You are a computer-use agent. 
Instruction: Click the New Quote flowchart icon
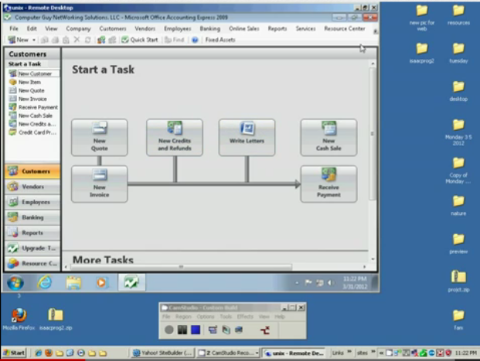point(99,137)
